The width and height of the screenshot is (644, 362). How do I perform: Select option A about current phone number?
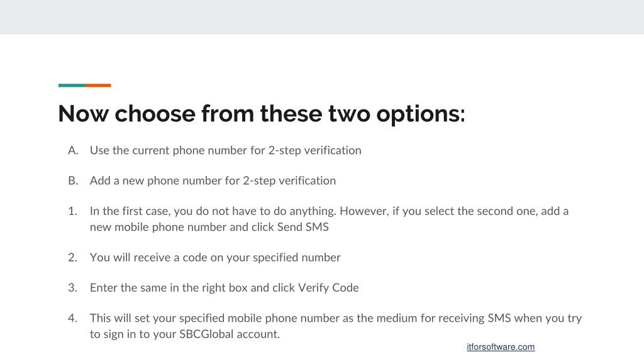click(x=226, y=151)
